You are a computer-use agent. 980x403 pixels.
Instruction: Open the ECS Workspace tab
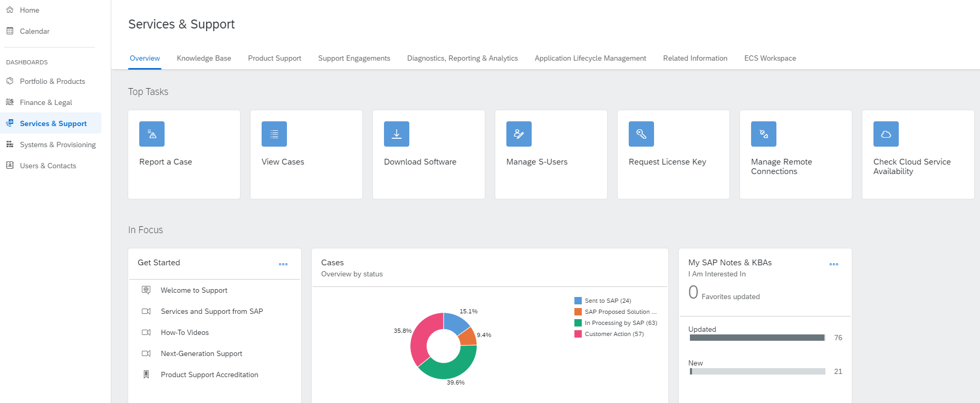(770, 58)
